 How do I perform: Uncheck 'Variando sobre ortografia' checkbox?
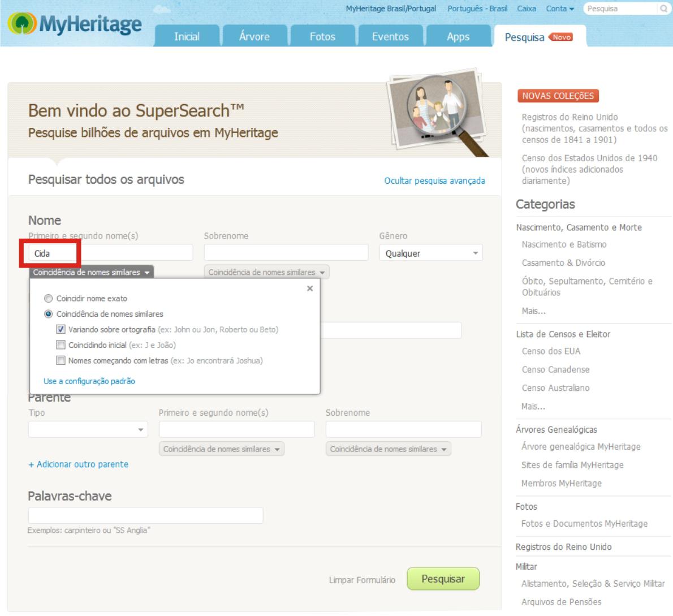click(x=61, y=329)
